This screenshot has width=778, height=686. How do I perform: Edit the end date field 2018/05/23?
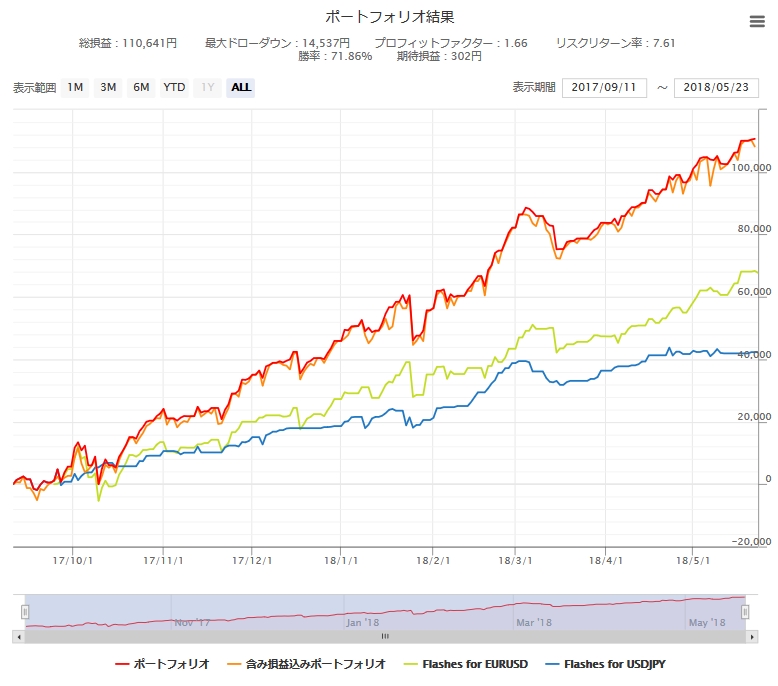tap(716, 88)
